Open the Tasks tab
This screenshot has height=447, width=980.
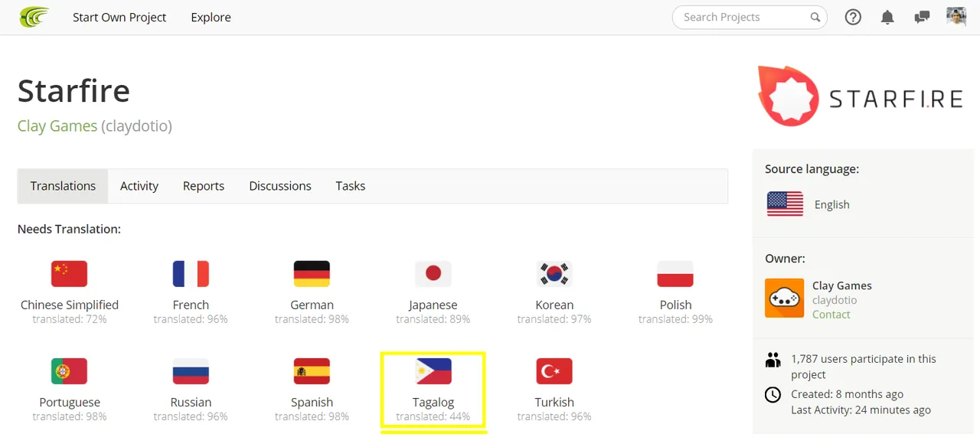[x=351, y=186]
